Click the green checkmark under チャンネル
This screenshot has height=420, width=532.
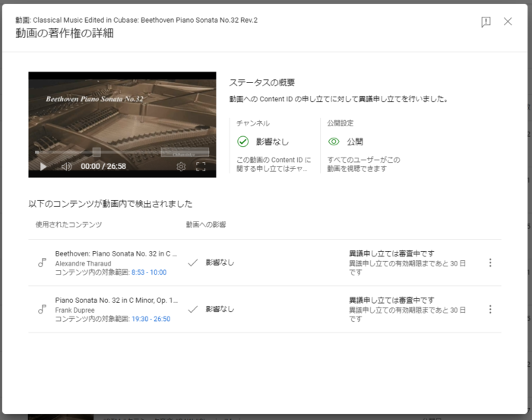pyautogui.click(x=243, y=142)
